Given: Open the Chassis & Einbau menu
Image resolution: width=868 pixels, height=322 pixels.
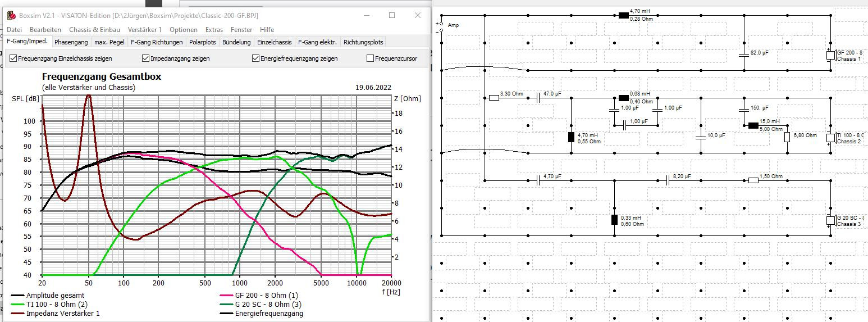Looking at the screenshot, I should [x=94, y=30].
